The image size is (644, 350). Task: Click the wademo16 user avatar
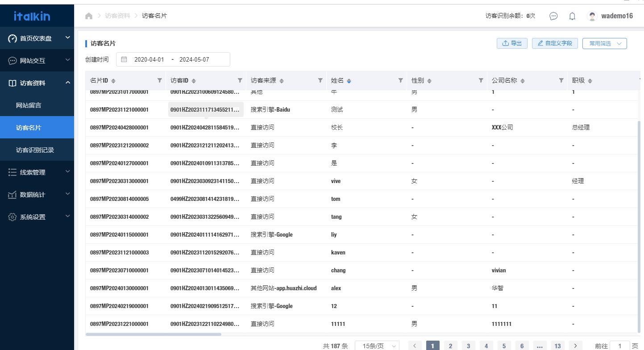(592, 16)
